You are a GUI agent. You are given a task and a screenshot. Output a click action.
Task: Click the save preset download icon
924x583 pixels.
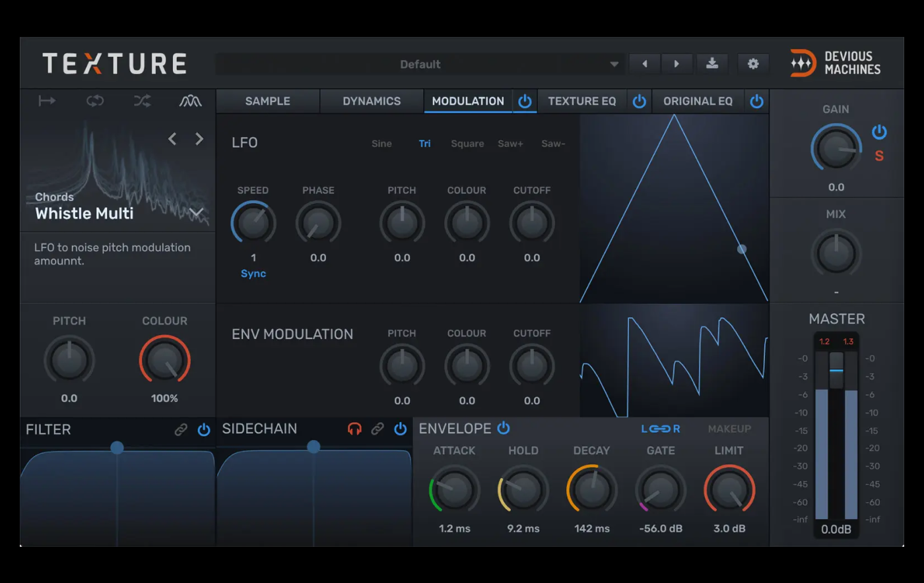coord(712,64)
